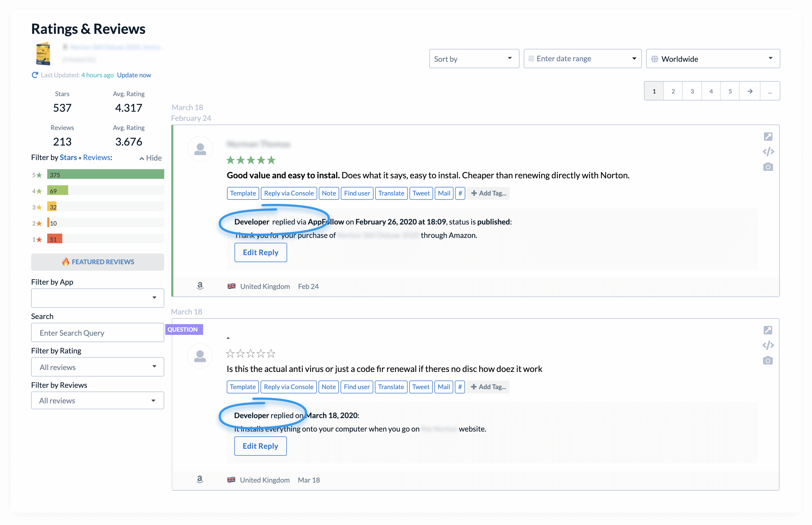Click Edit Reply on first review
812x525 pixels.
[x=261, y=253]
